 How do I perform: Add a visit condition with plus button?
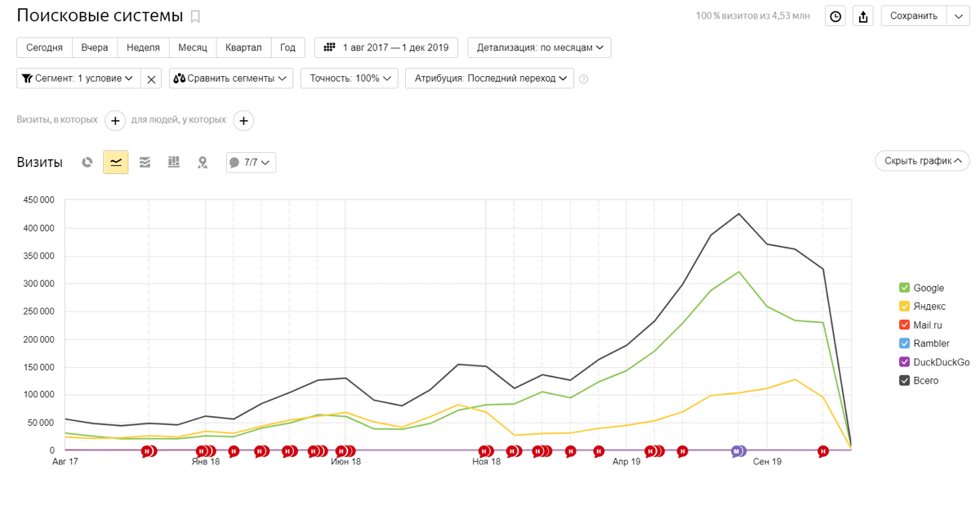click(115, 120)
